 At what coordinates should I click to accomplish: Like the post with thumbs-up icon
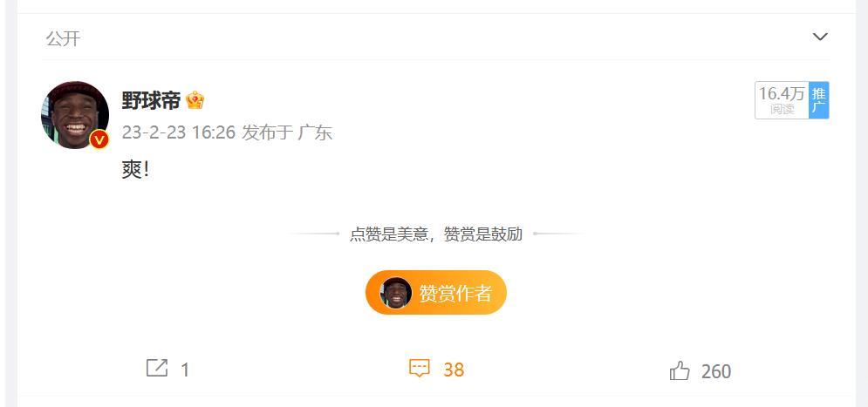680,370
